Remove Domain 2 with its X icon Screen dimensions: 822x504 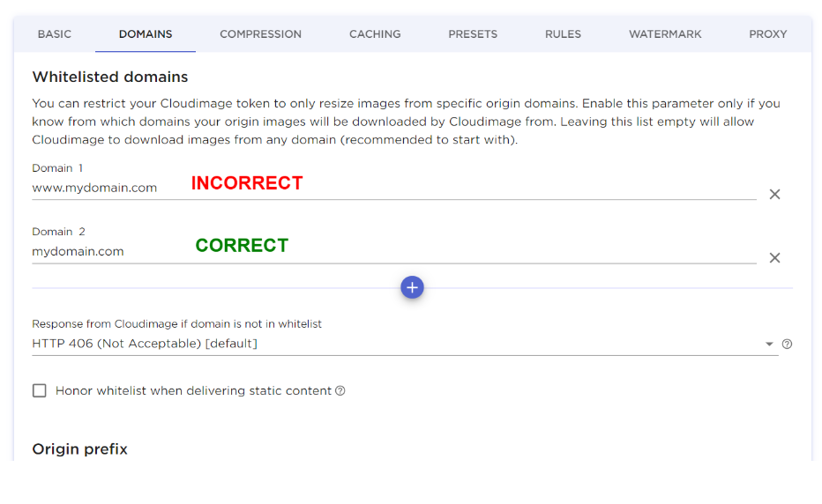point(774,257)
